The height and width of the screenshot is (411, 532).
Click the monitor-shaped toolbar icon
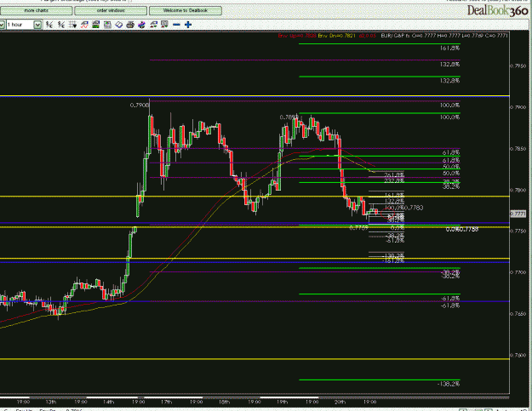pos(165,25)
